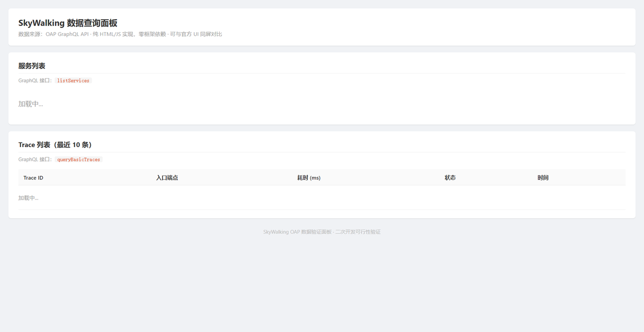Click the queryBasicTraces code label
The image size is (644, 332).
click(78, 159)
